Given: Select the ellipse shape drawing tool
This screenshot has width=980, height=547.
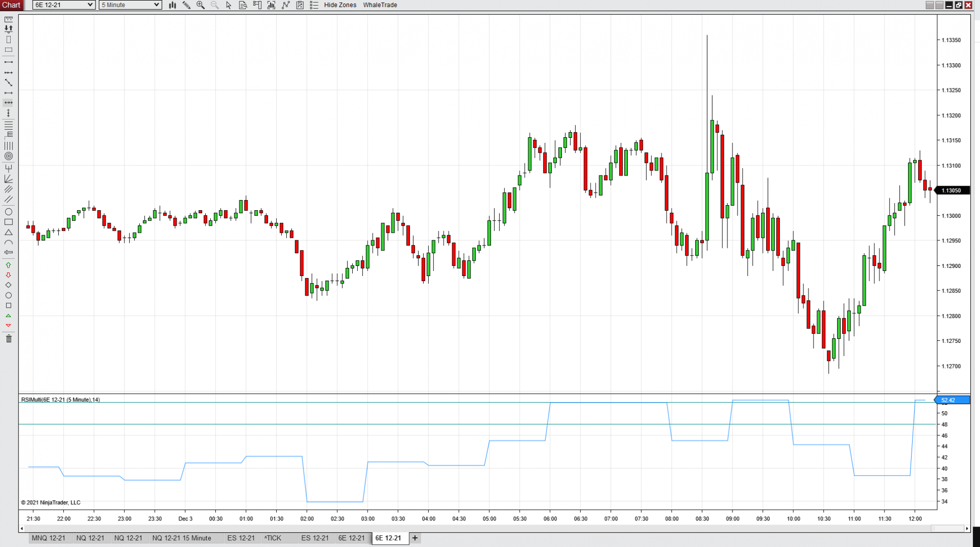Looking at the screenshot, I should pos(9,212).
